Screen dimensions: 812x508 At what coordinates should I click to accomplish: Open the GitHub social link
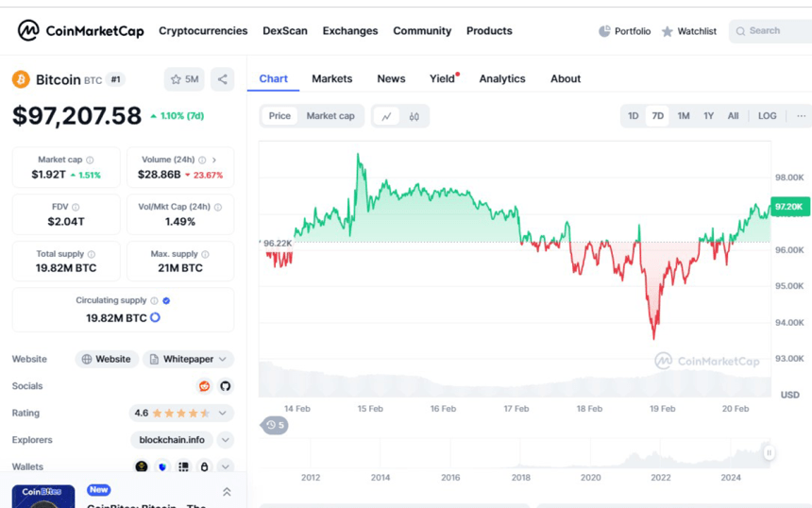(226, 386)
